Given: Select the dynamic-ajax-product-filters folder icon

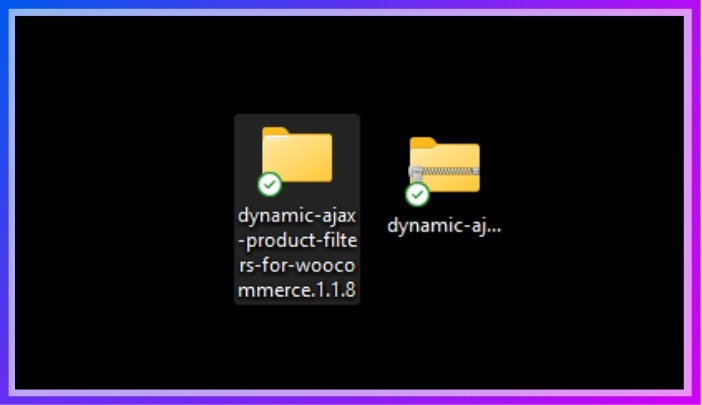Looking at the screenshot, I should (297, 155).
